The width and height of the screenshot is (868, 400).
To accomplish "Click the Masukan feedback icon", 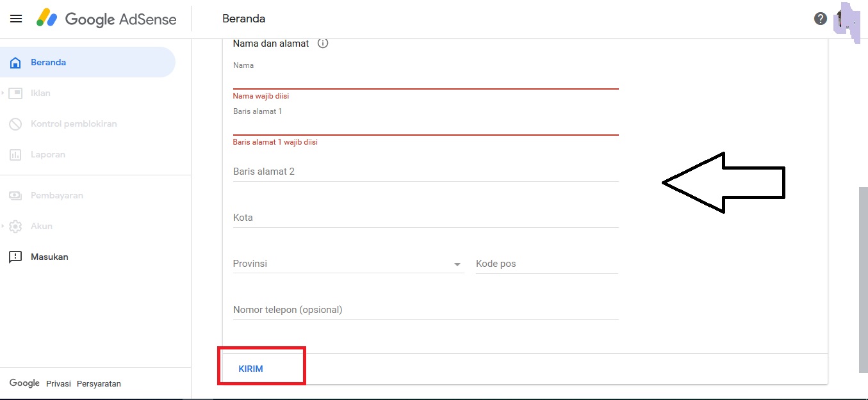I will coord(15,257).
